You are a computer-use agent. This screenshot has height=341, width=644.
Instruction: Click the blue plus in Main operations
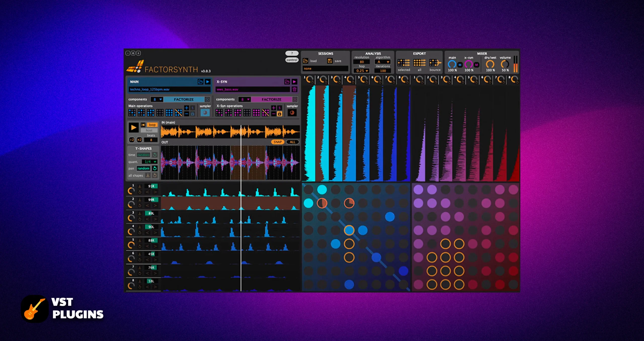pyautogui.click(x=186, y=108)
